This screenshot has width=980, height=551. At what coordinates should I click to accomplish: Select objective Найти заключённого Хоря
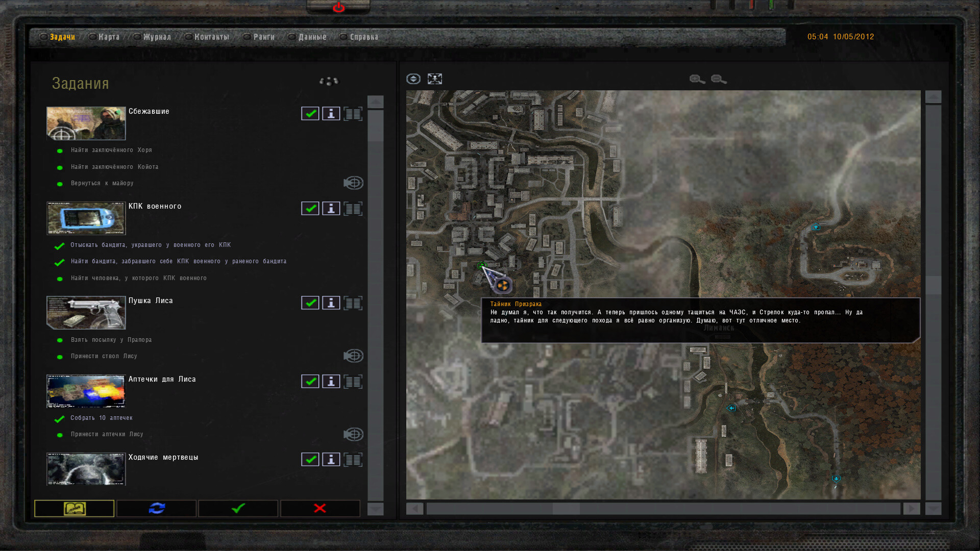[111, 150]
